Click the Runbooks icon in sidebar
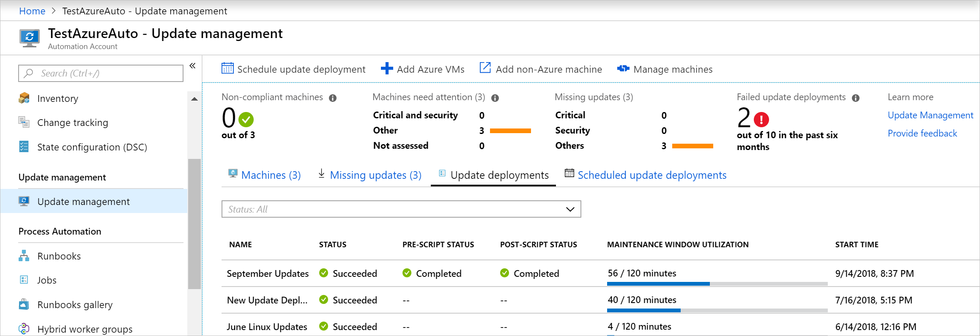The height and width of the screenshot is (336, 980). [x=24, y=256]
